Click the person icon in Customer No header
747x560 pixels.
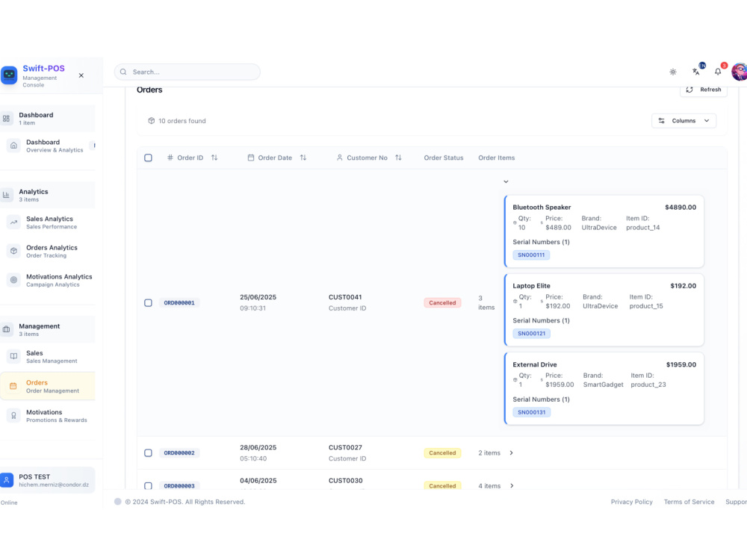(340, 158)
